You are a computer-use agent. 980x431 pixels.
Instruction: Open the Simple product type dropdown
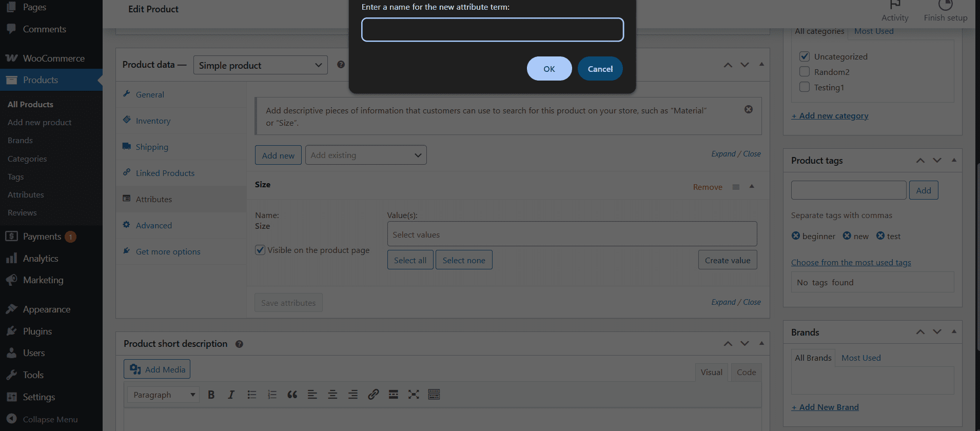(260, 65)
